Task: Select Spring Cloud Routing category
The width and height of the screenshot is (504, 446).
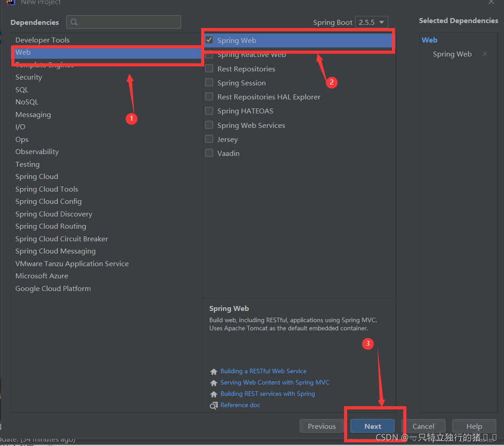Action: click(x=106, y=226)
